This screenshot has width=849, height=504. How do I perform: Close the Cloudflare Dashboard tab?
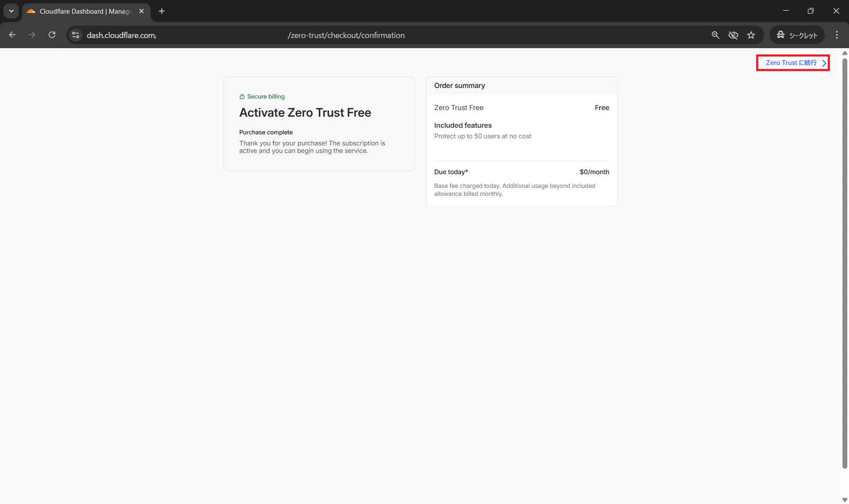click(141, 11)
